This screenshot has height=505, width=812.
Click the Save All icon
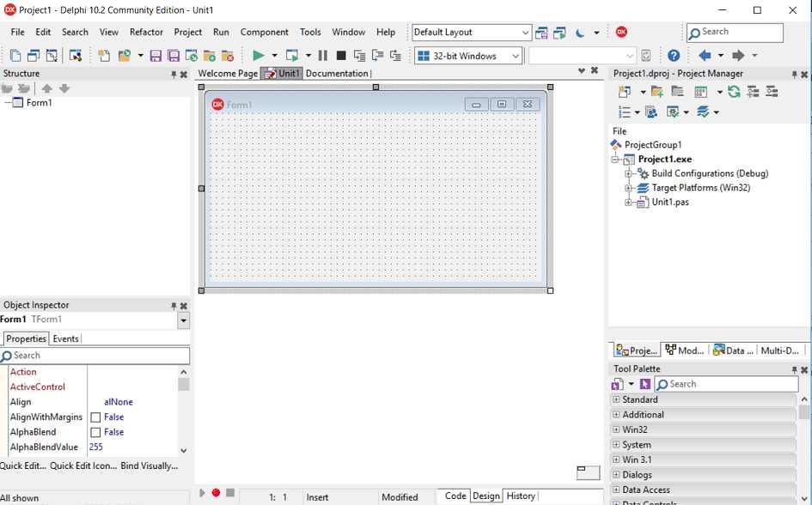tap(174, 55)
